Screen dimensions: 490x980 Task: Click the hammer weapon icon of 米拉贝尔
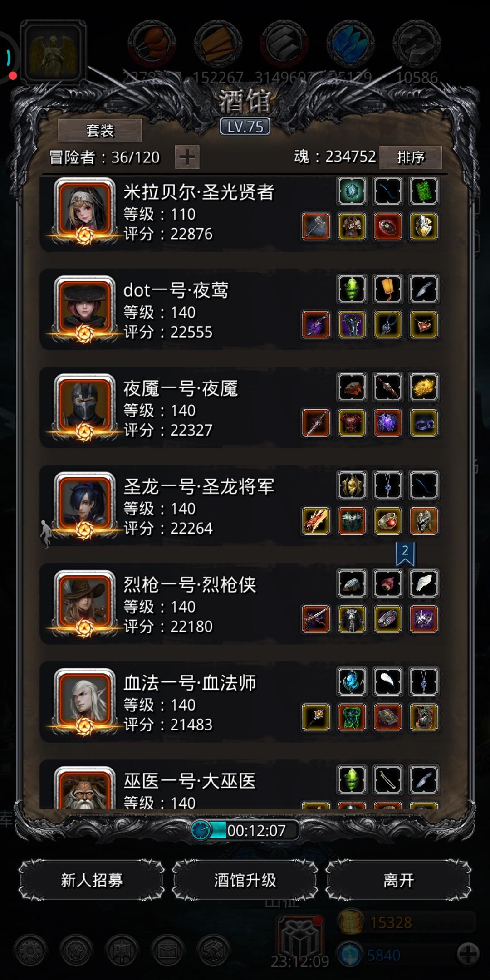316,226
